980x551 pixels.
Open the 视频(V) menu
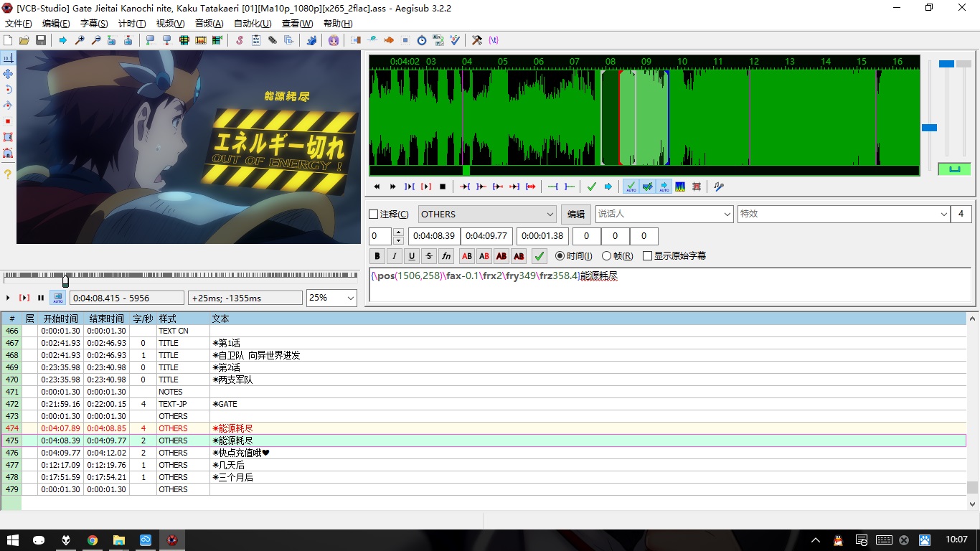[170, 24]
